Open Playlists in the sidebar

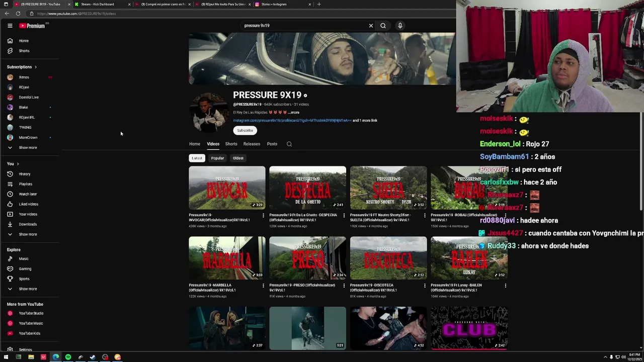pos(30,184)
